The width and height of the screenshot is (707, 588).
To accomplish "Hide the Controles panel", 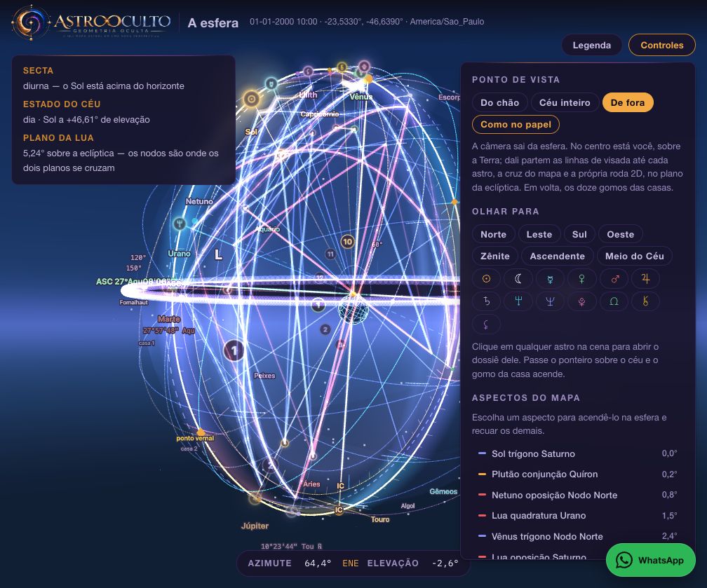I will click(x=662, y=45).
